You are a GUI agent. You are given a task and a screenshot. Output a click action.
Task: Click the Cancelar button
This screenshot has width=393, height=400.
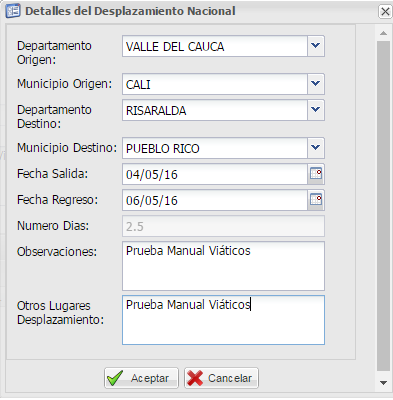[x=221, y=378]
